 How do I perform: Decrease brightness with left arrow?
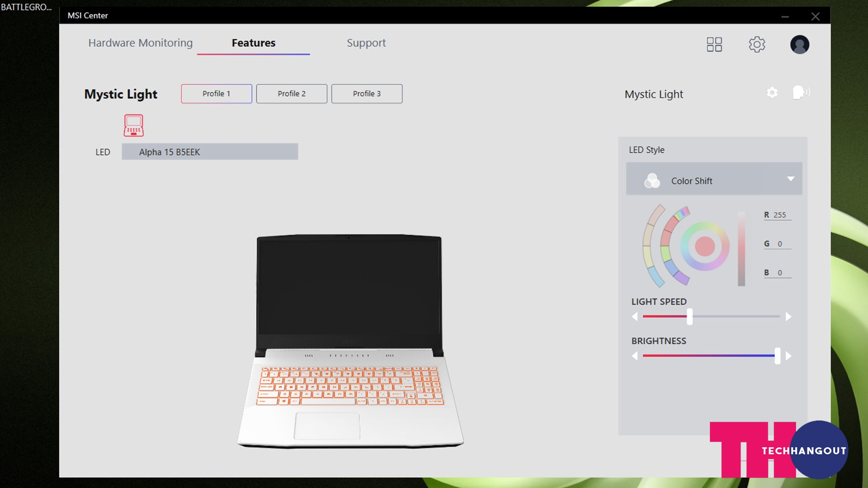click(x=635, y=356)
